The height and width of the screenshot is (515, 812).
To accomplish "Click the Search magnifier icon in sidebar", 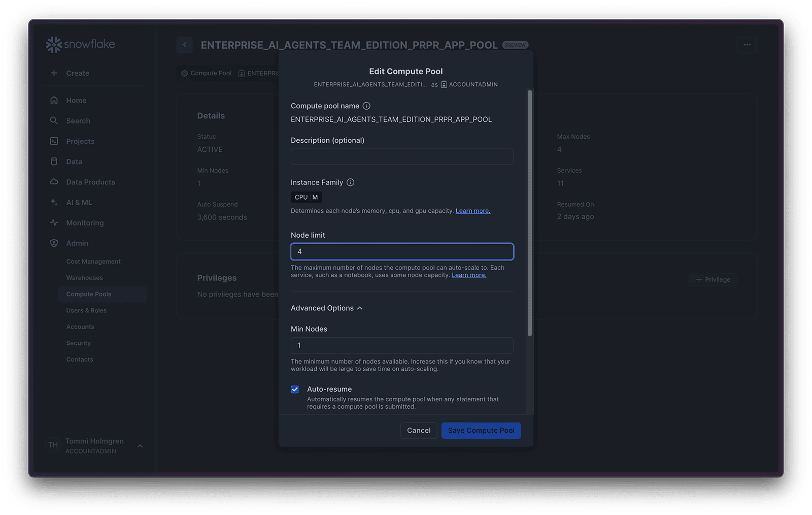I will (x=54, y=121).
